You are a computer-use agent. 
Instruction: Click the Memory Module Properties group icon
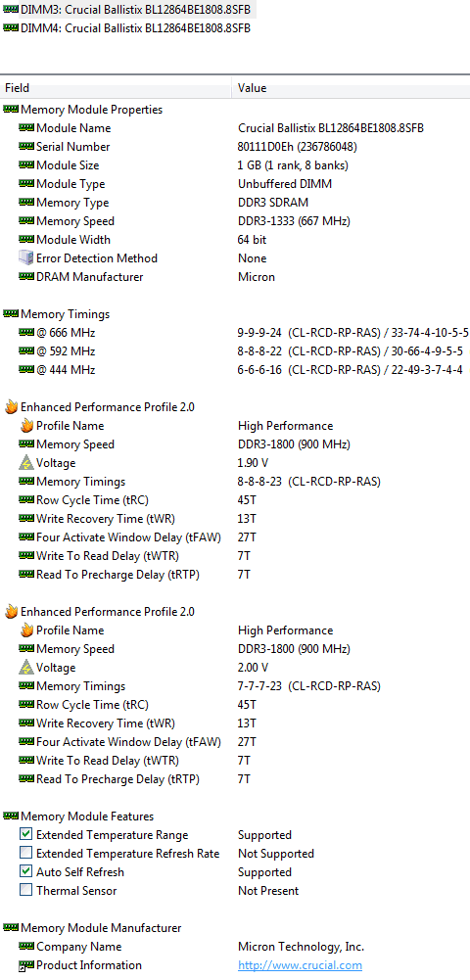click(11, 110)
